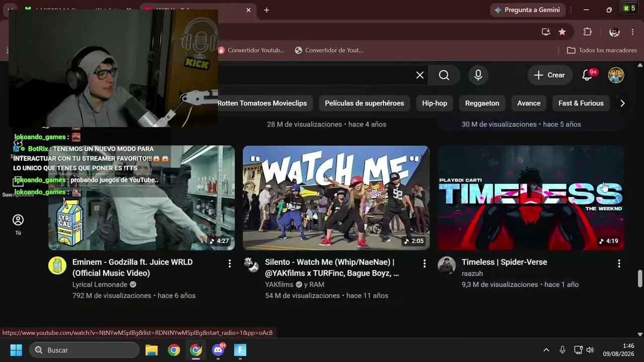The image size is (644, 362).
Task: Select the Películas de superhéroes chip
Action: (x=364, y=103)
